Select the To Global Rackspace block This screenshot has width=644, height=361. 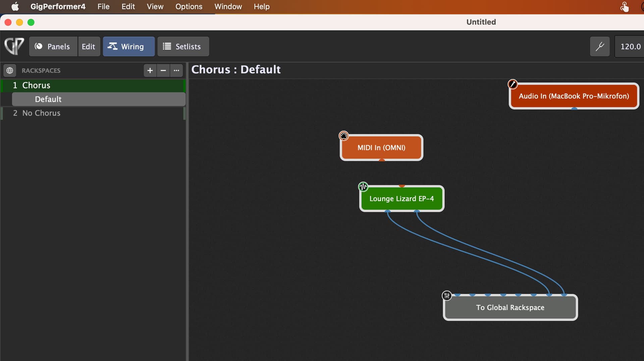click(510, 307)
